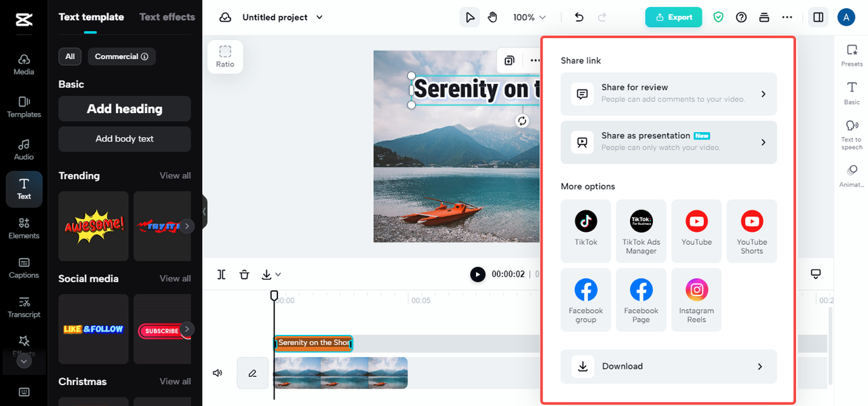The width and height of the screenshot is (868, 406).
Task: Share to TikTok Ads Manager
Action: point(642,230)
